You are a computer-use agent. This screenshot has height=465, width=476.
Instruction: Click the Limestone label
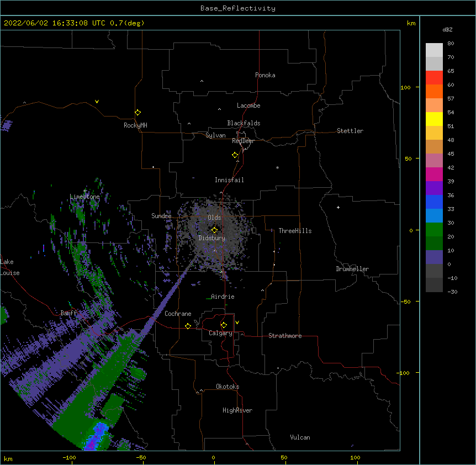(x=84, y=197)
